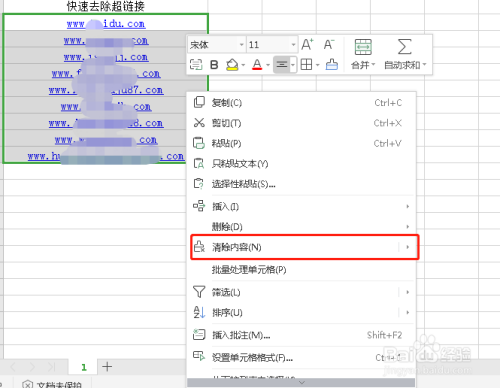Click the wrap text icon
The image size is (500, 388).
pyautogui.click(x=196, y=64)
